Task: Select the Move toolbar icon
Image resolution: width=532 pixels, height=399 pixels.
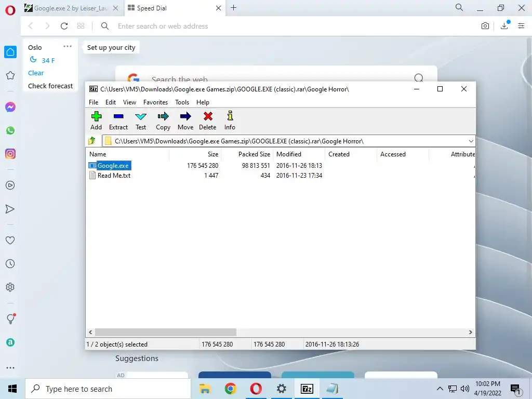Action: (185, 121)
